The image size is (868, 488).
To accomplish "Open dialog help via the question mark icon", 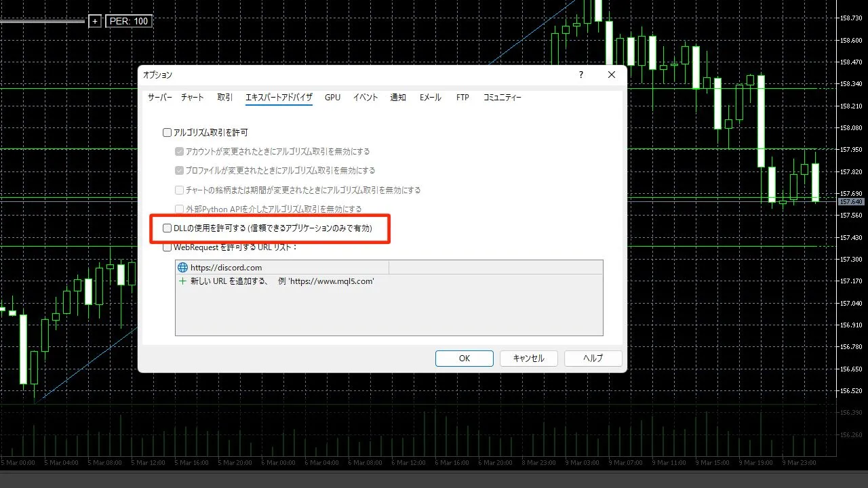I will 580,75.
